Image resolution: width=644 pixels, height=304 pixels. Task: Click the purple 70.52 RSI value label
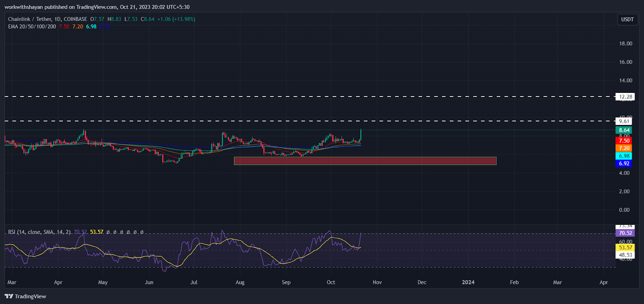click(x=625, y=233)
